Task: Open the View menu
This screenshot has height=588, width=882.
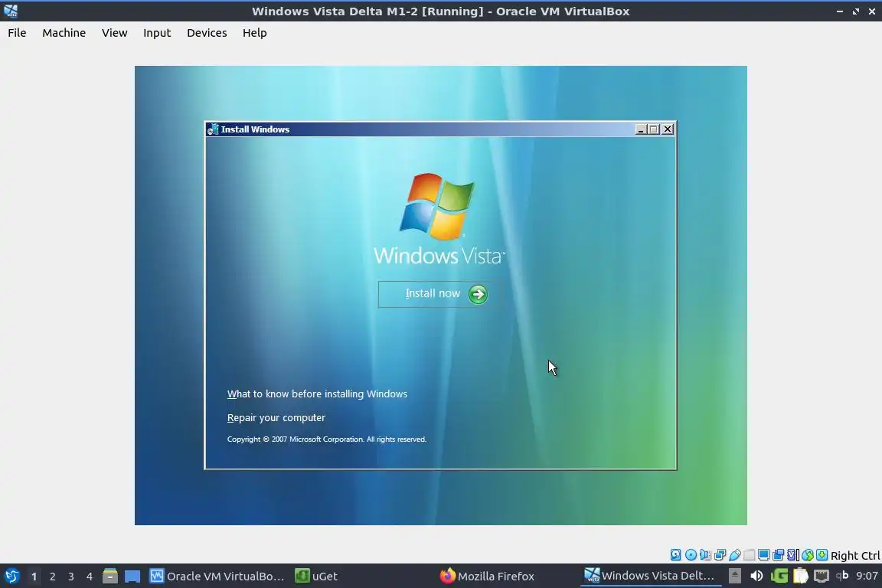Action: pyautogui.click(x=114, y=33)
